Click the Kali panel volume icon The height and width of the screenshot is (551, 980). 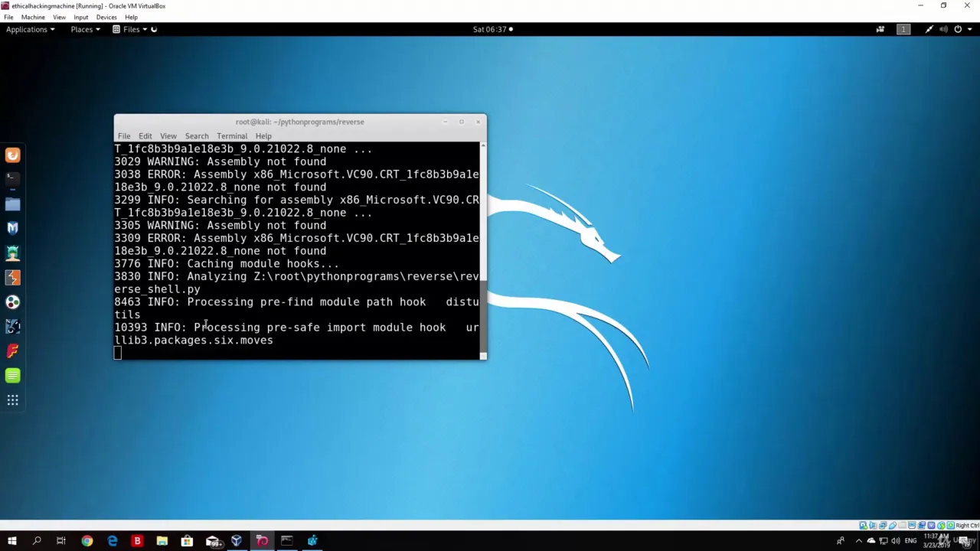tap(943, 29)
